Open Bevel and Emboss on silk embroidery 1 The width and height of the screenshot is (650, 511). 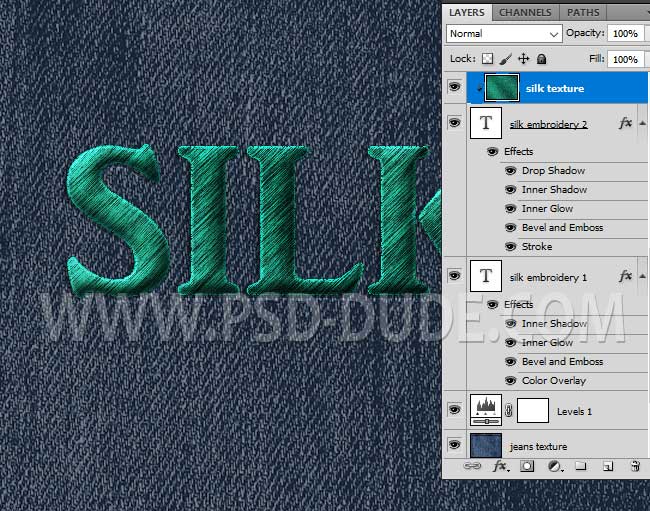[x=563, y=361]
